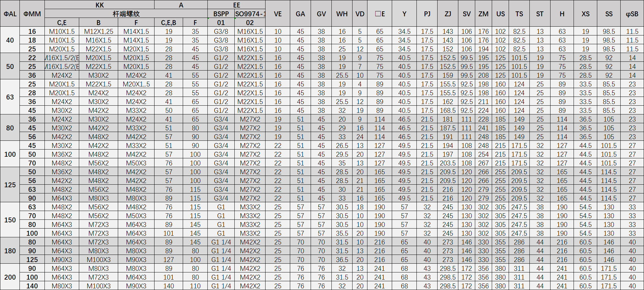644x290 pixels.
Task: Click the ZJ value 203.5
Action: (x=448, y=163)
